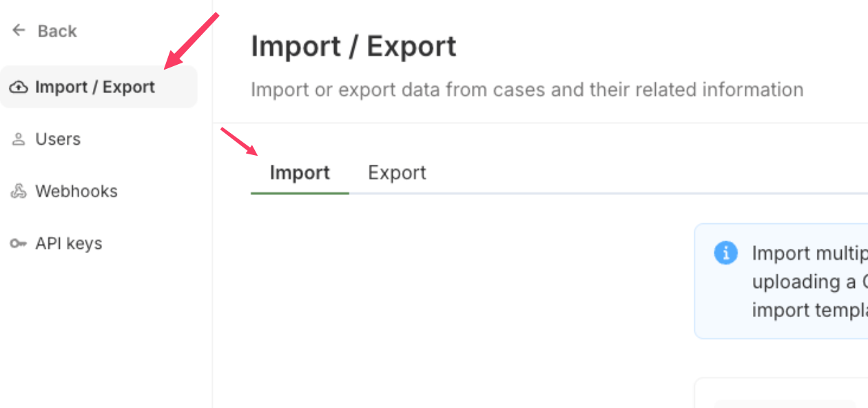Navigate to the API keys sidebar item

coord(69,244)
